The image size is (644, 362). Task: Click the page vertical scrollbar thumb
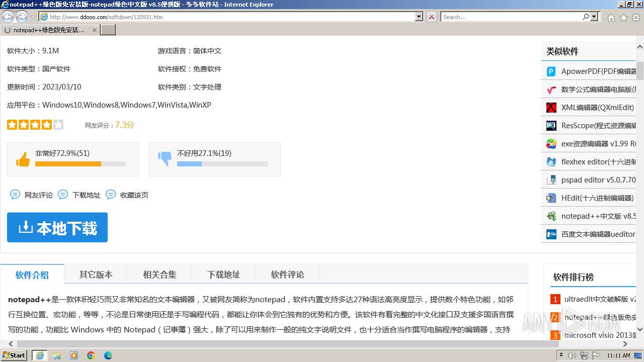click(x=640, y=70)
